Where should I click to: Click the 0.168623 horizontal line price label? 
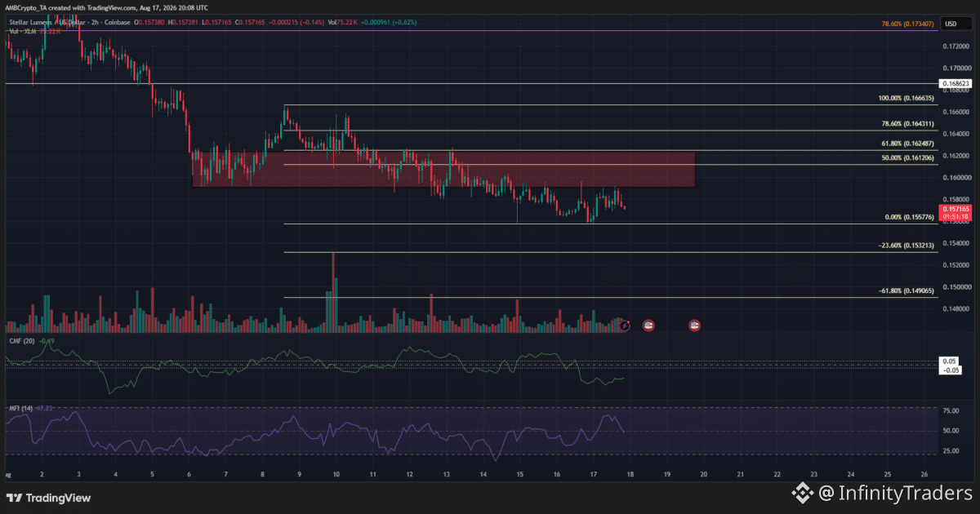click(955, 83)
